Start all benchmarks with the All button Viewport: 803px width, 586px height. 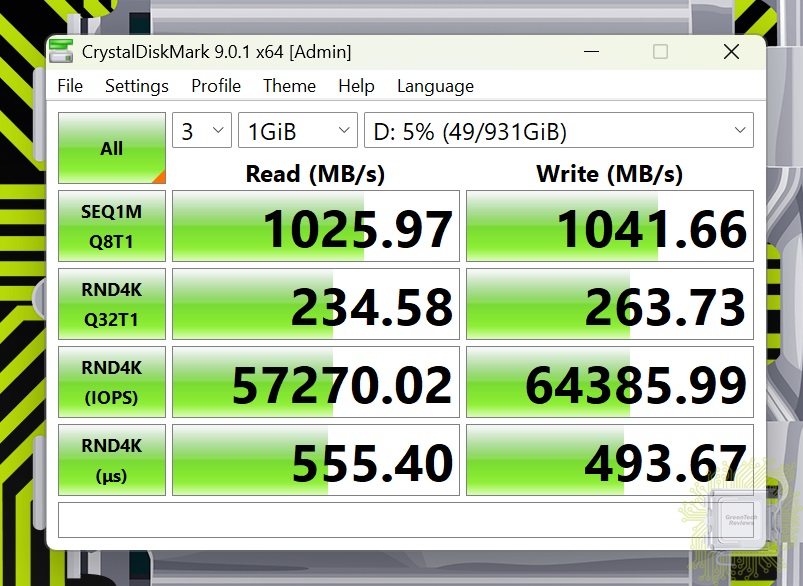[112, 148]
